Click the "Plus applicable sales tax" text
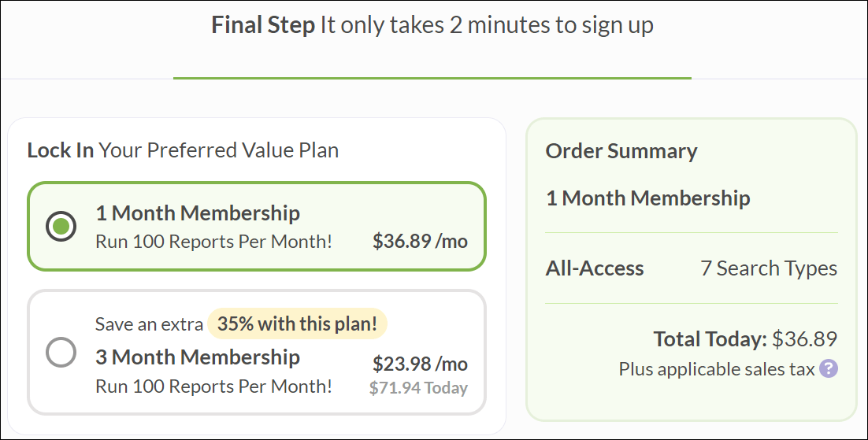Viewport: 868px width, 440px height. [716, 368]
